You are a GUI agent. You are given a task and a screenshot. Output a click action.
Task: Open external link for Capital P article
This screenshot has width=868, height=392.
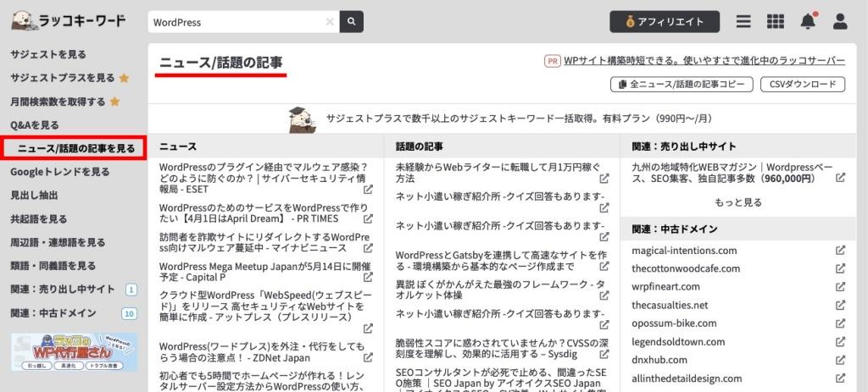(368, 277)
